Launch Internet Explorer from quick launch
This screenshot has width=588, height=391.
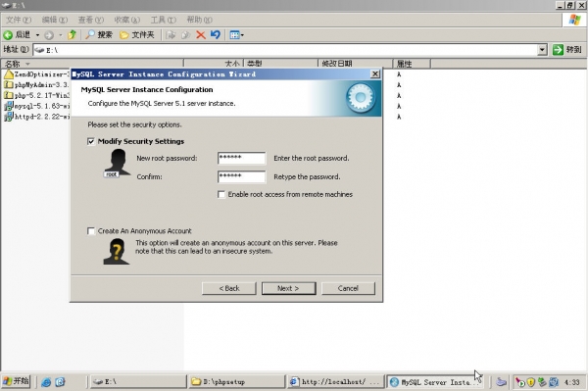click(x=46, y=382)
